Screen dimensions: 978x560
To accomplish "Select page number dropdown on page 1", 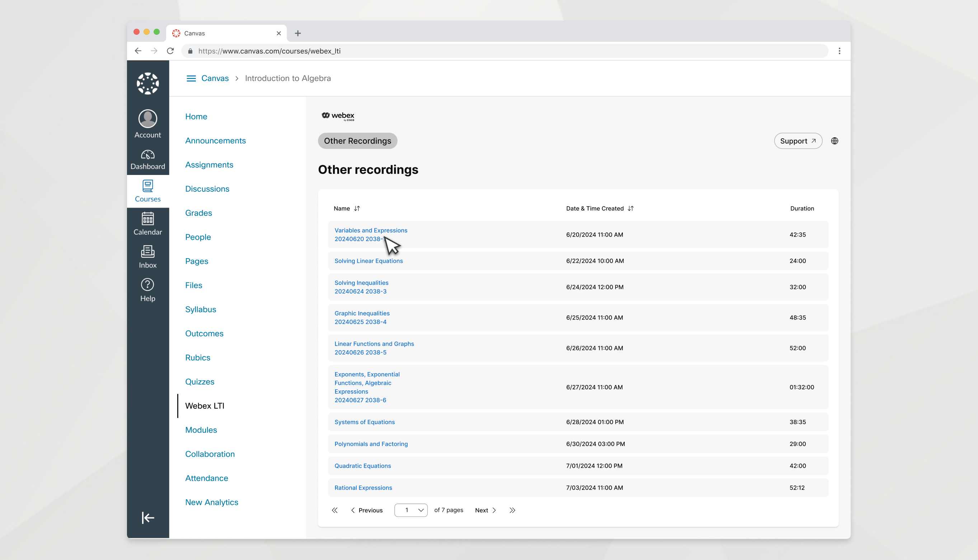I will (x=410, y=510).
